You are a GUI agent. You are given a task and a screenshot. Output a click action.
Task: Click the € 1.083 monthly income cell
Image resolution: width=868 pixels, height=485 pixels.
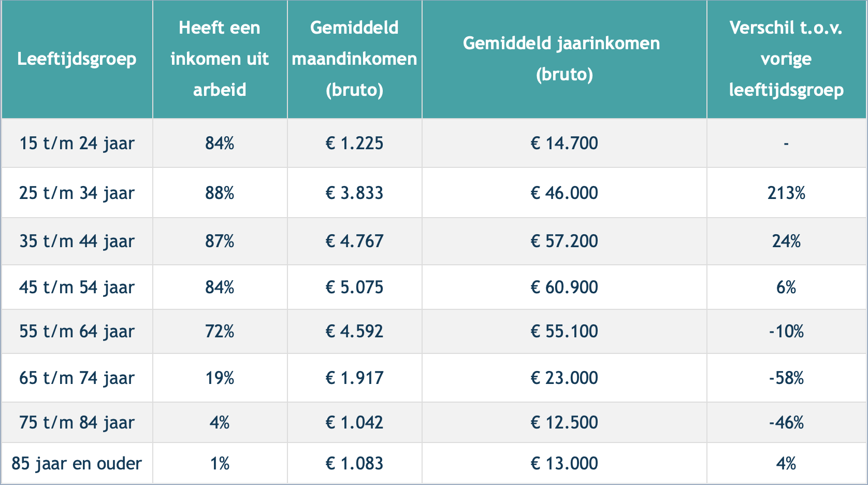pos(354,463)
